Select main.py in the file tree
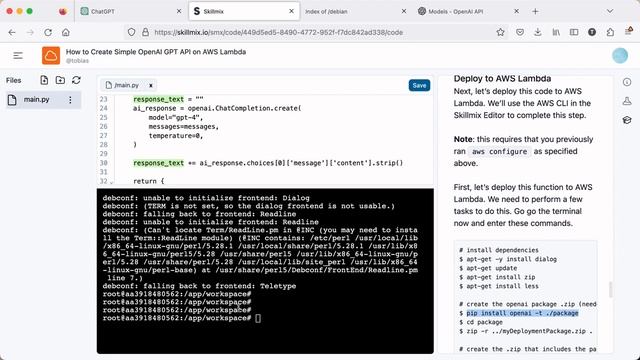Screen dimensions: 640x360 [x=43, y=100]
